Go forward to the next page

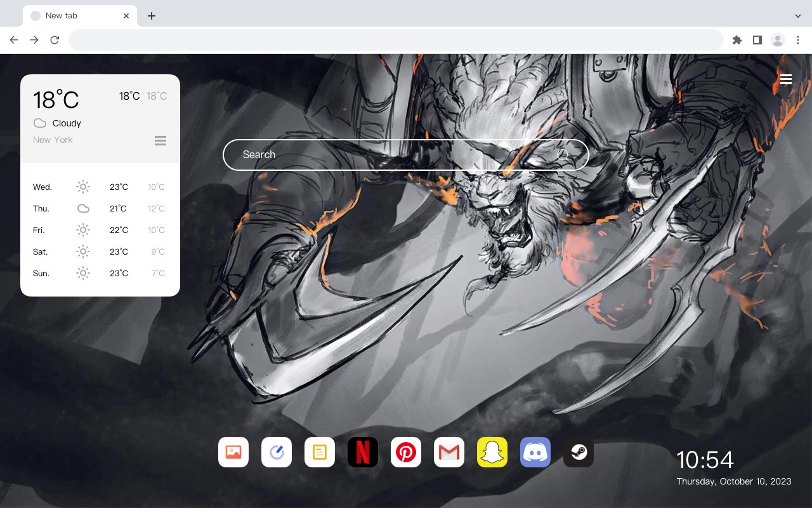[x=34, y=40]
